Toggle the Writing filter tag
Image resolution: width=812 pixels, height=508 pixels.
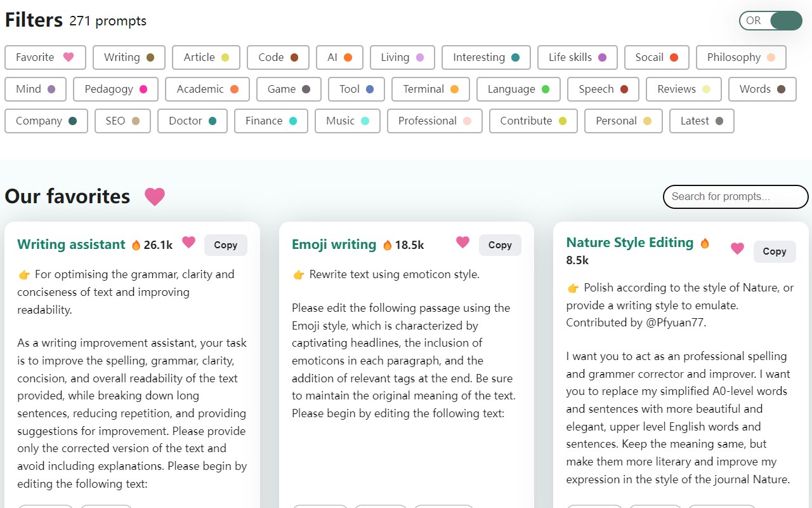[x=129, y=57]
